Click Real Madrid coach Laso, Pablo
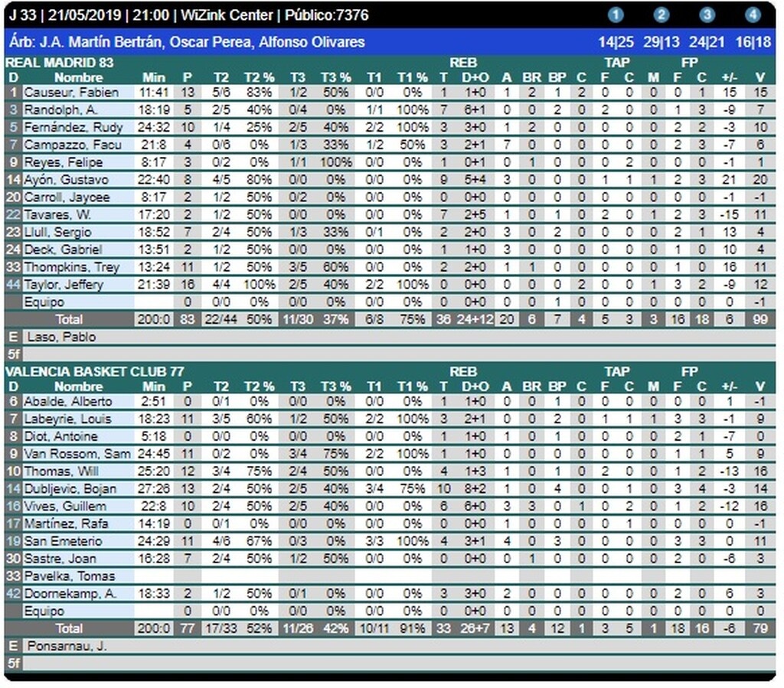Image resolution: width=784 pixels, height=688 pixels. [x=61, y=337]
